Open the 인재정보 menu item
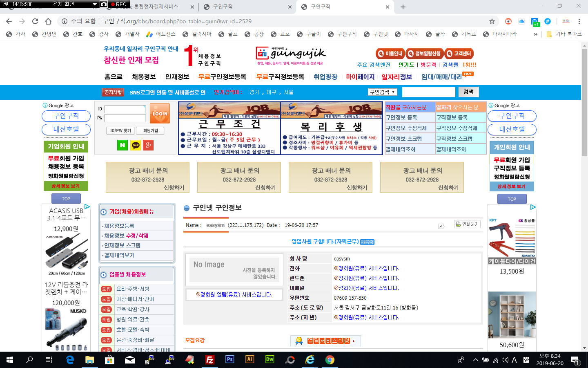The height and width of the screenshot is (368, 588). [177, 76]
